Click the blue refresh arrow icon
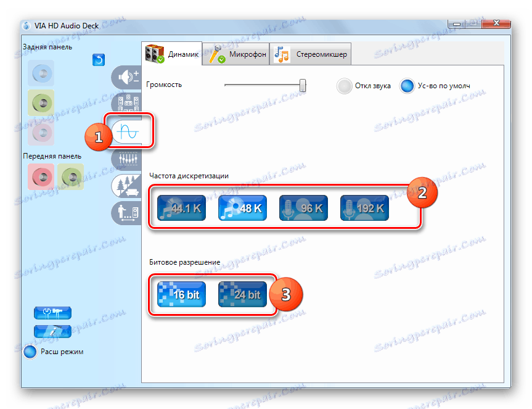Image resolution: width=532 pixels, height=409 pixels. [x=99, y=60]
